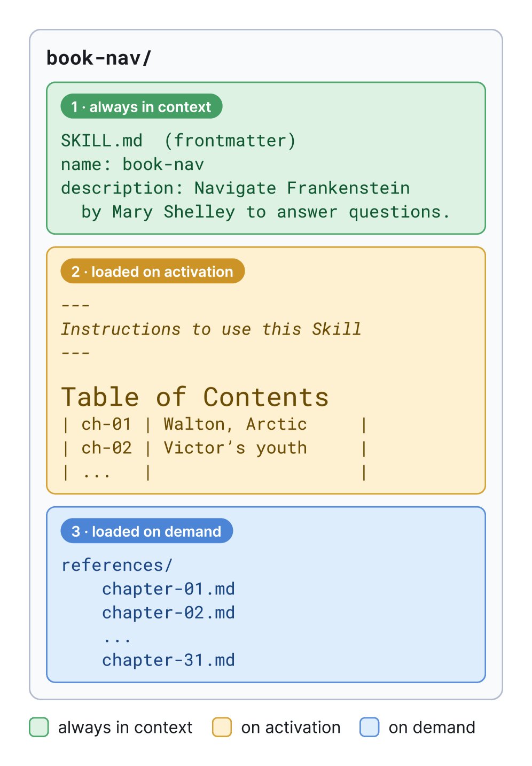Open chapter-31.md file
532x766 pixels.
point(168,660)
